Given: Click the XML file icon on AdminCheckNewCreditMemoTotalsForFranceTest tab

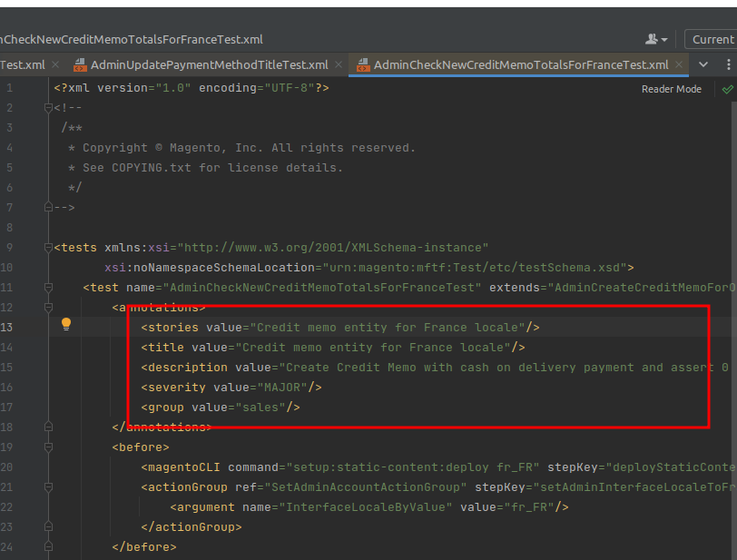Looking at the screenshot, I should (363, 64).
